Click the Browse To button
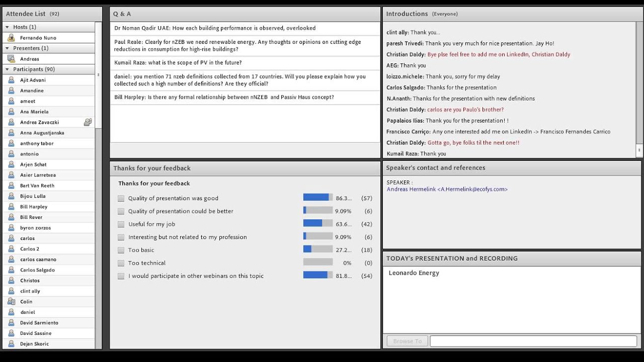 408,341
